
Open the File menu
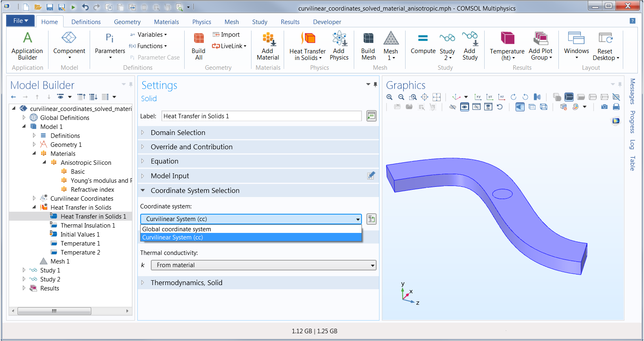click(x=20, y=21)
